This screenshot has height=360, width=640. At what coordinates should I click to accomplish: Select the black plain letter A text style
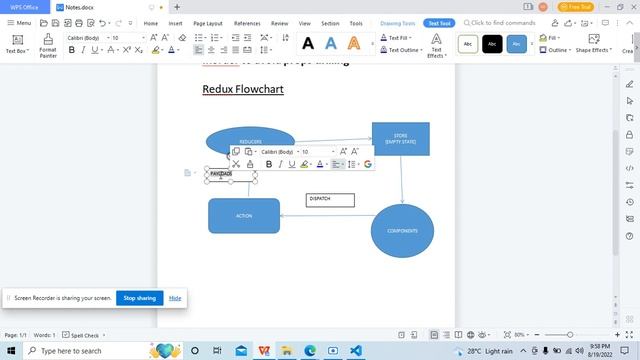[308, 43]
